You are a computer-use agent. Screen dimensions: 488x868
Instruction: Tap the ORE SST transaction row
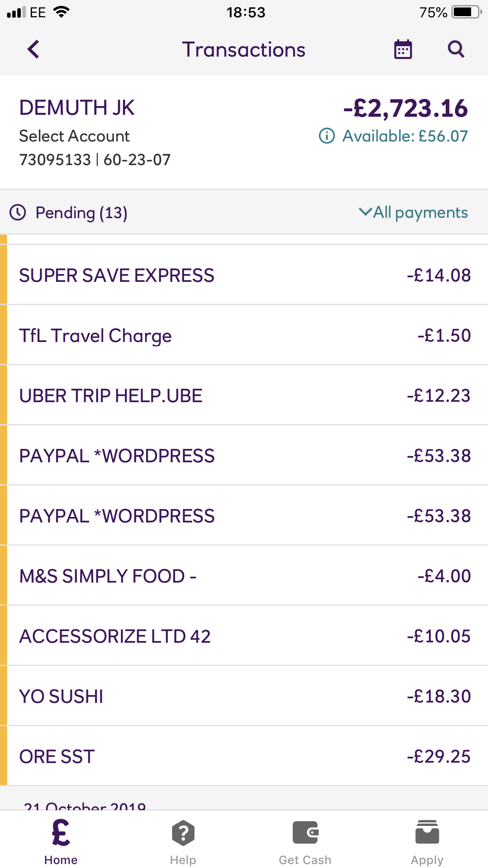(244, 756)
